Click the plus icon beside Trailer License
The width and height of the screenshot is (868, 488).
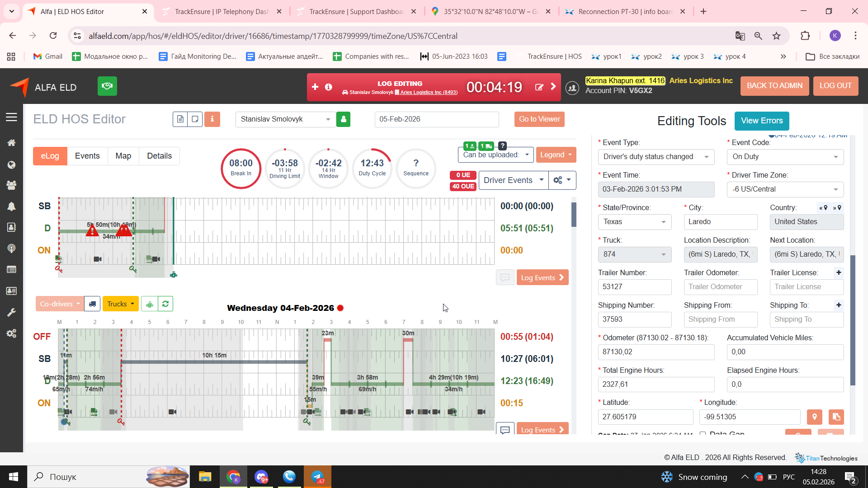point(839,272)
